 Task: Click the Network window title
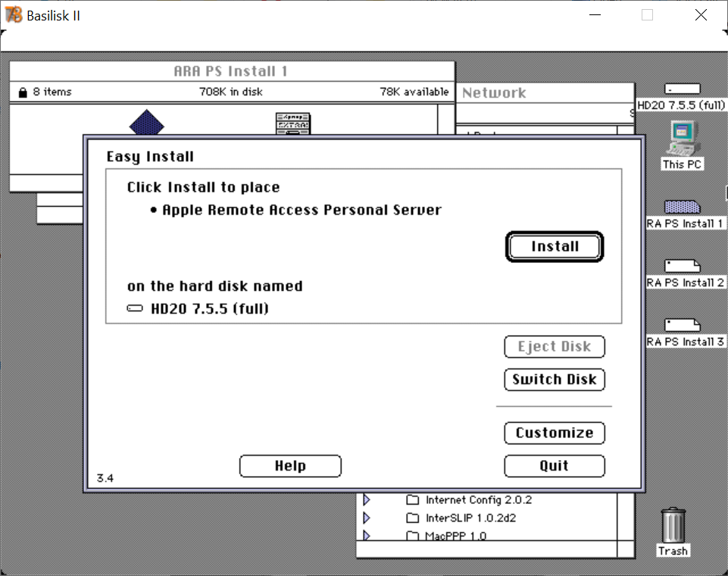point(494,93)
